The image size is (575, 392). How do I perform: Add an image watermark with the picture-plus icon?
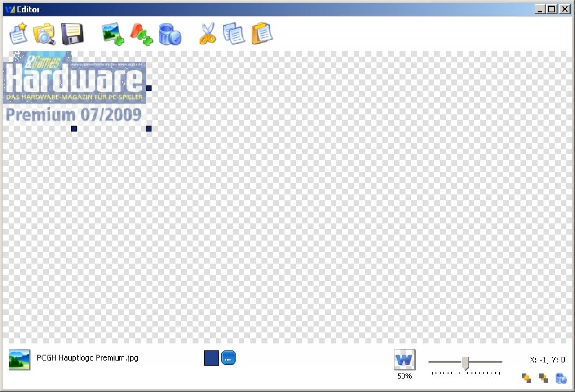[113, 34]
